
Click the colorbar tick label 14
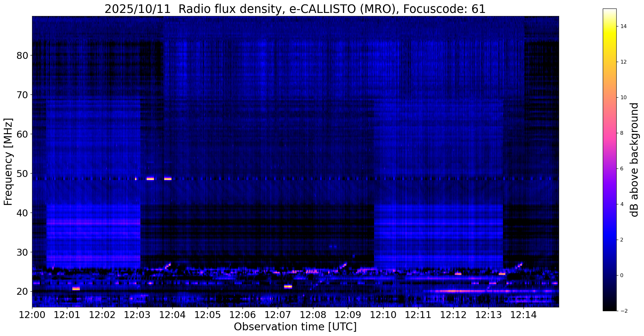[x=623, y=26]
